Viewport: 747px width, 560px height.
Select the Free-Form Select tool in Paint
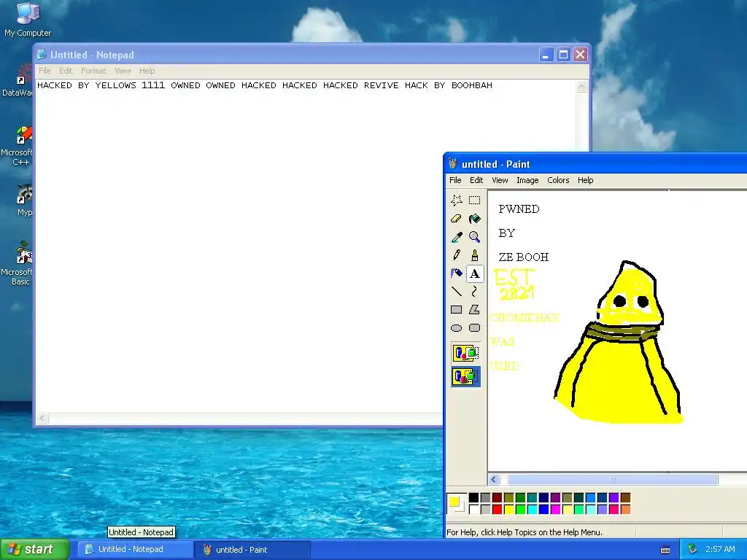point(457,200)
